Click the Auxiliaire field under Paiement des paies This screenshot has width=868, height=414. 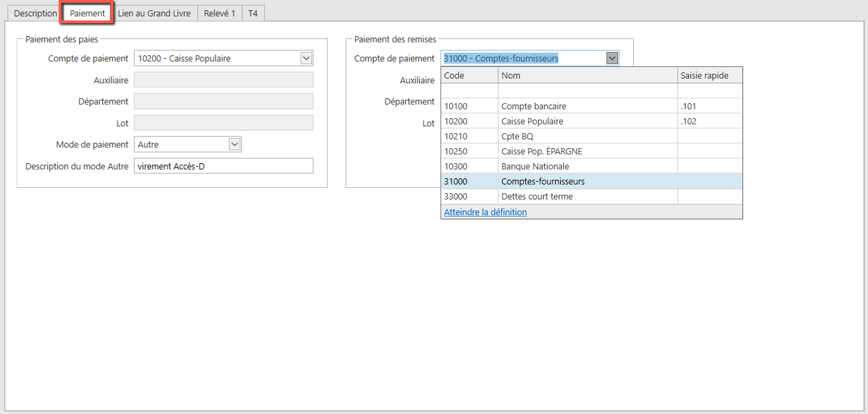tap(223, 80)
